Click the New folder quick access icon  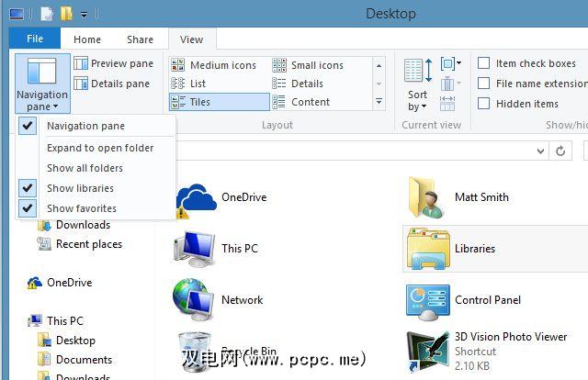point(66,15)
